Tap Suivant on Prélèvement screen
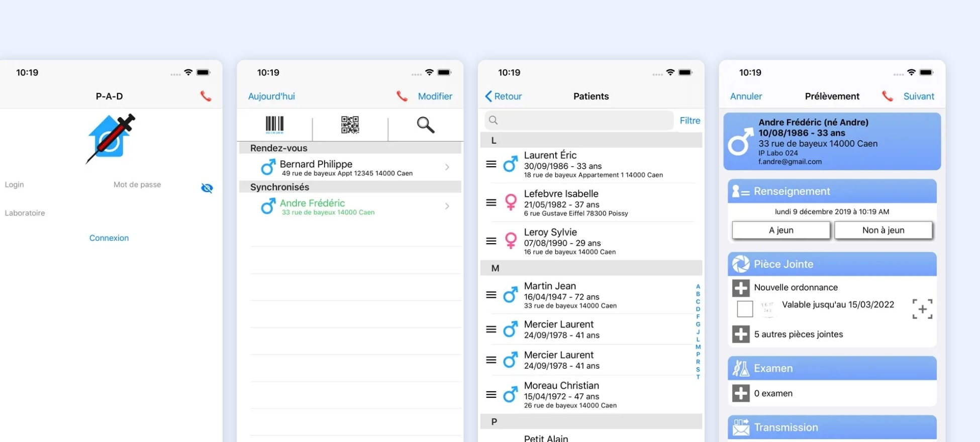The width and height of the screenshot is (980, 442). 918,96
